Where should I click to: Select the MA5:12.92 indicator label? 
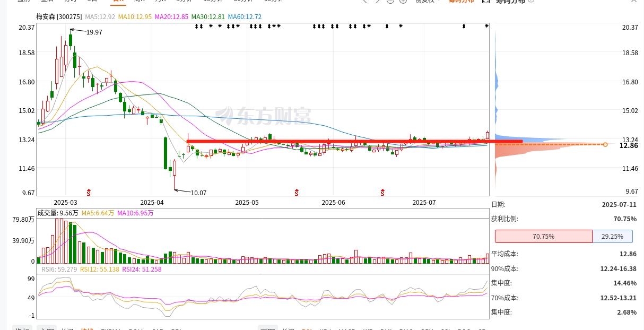[x=100, y=17]
